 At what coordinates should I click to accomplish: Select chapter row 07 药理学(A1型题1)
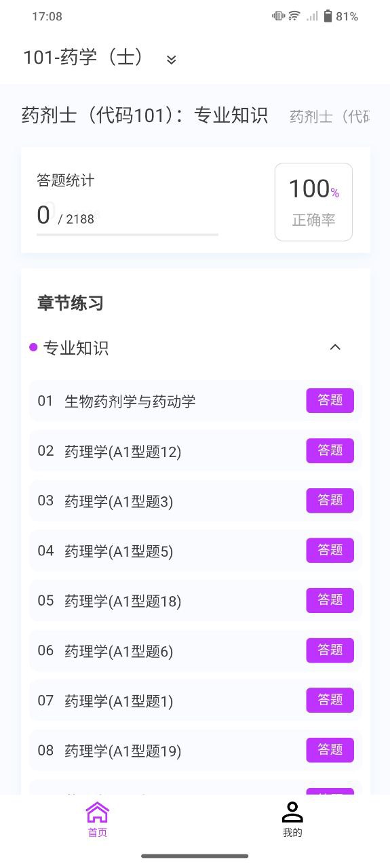tap(195, 701)
